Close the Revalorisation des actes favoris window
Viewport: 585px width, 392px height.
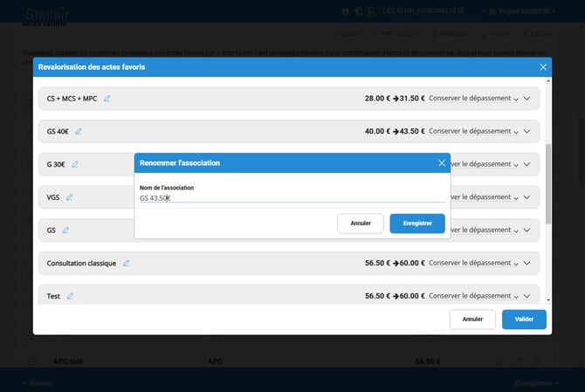point(543,67)
